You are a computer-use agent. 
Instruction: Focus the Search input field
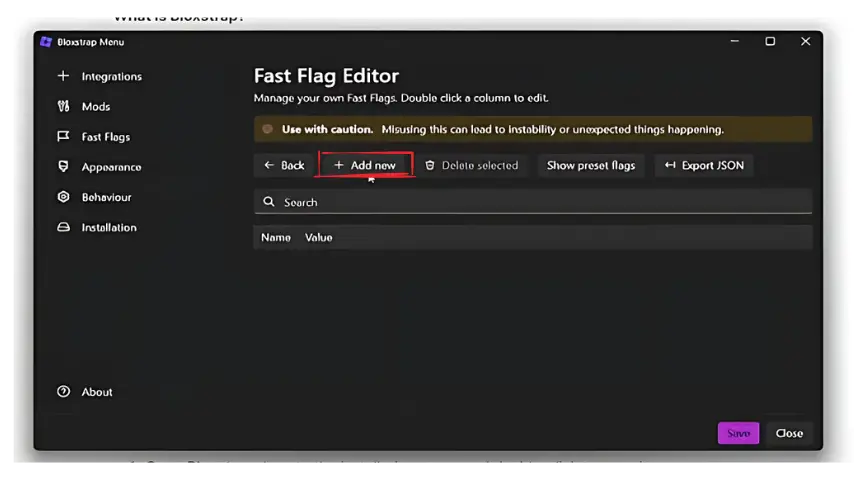[x=540, y=202]
